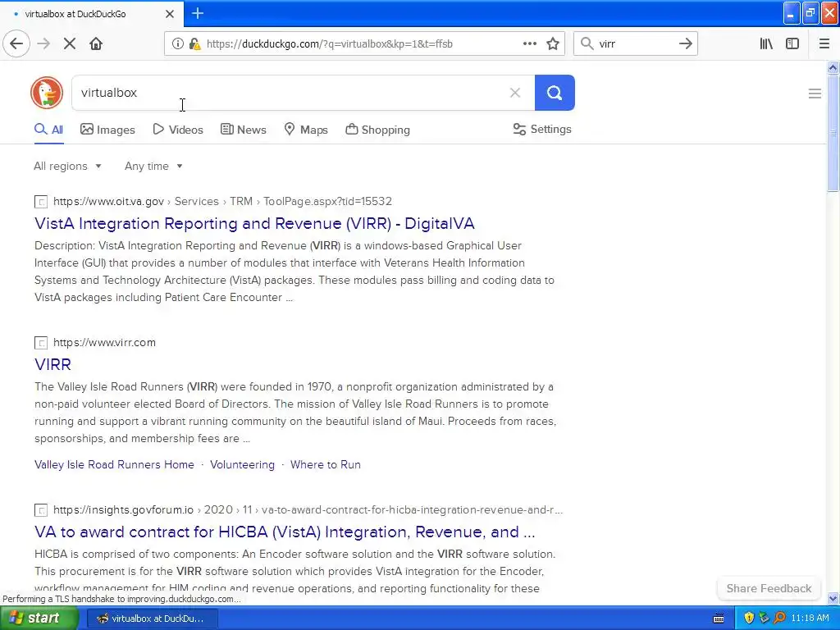840x630 pixels.
Task: Open the VIRR result title link
Action: 52,365
